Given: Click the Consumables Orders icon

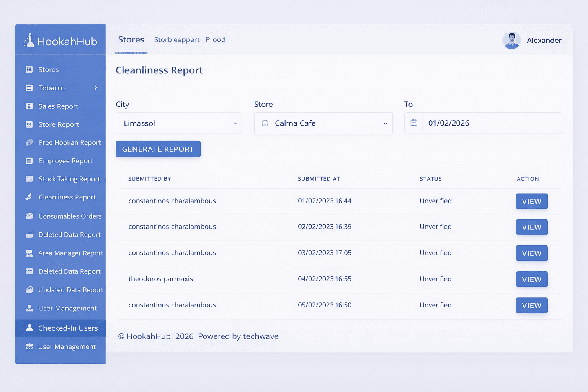Looking at the screenshot, I should [29, 216].
